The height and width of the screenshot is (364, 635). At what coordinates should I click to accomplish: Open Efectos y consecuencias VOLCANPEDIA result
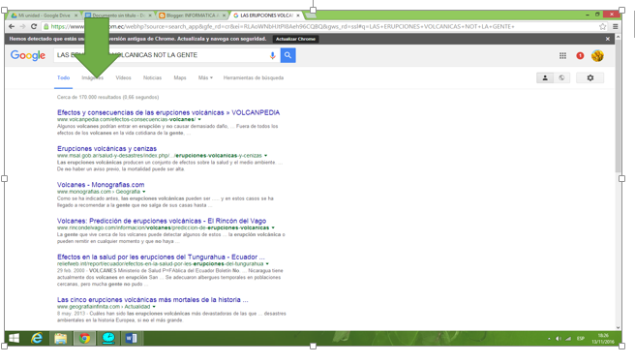coord(168,112)
